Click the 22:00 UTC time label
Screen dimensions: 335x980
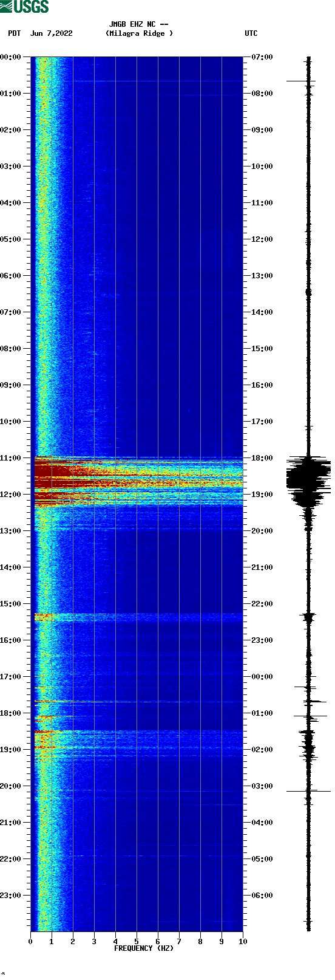[262, 604]
